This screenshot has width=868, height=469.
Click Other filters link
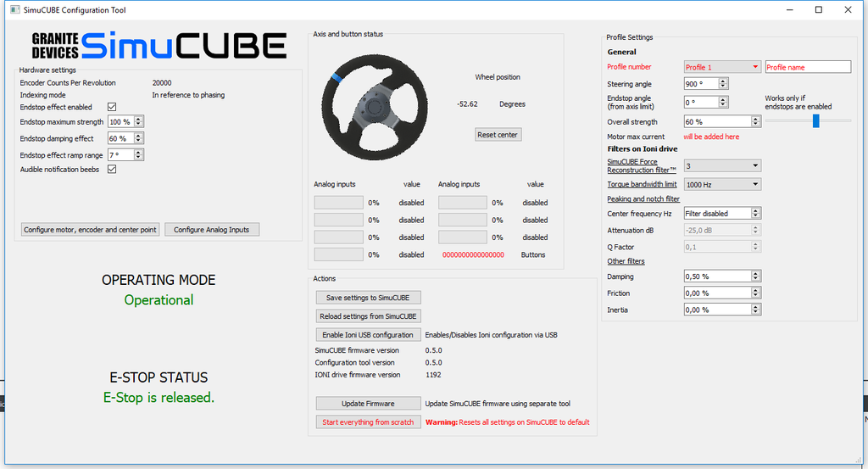coord(626,261)
